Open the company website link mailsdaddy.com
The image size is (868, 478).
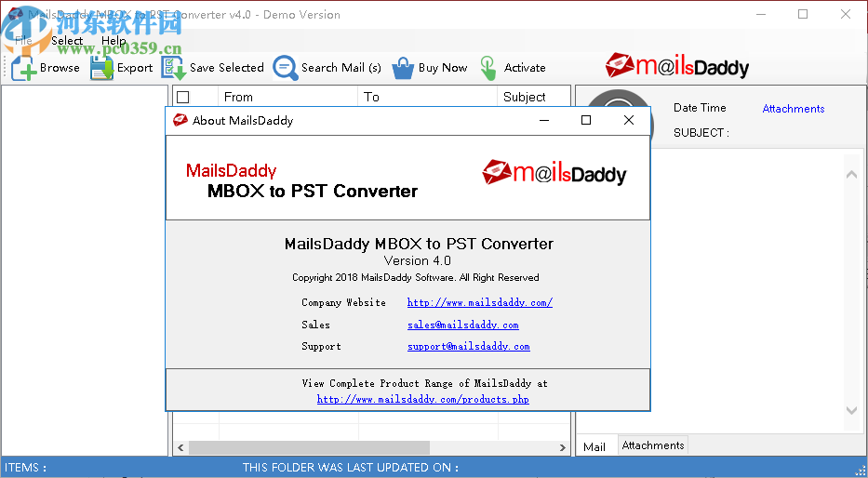click(480, 302)
